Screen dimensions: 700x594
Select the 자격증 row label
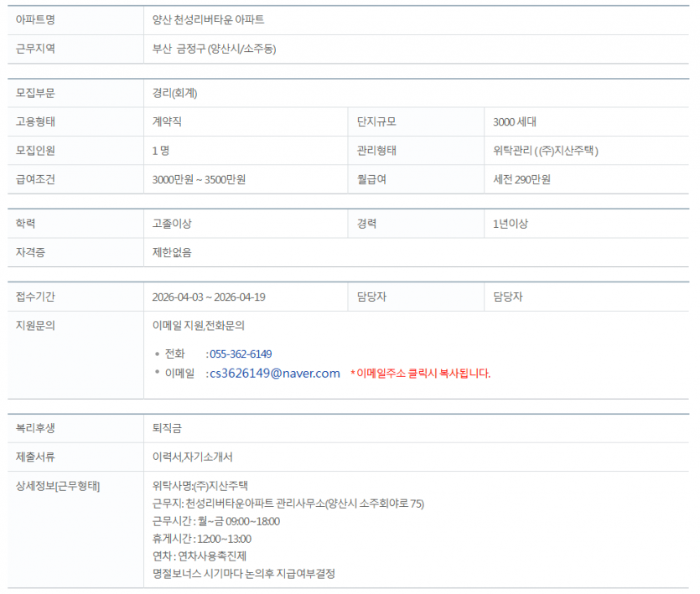point(30,252)
